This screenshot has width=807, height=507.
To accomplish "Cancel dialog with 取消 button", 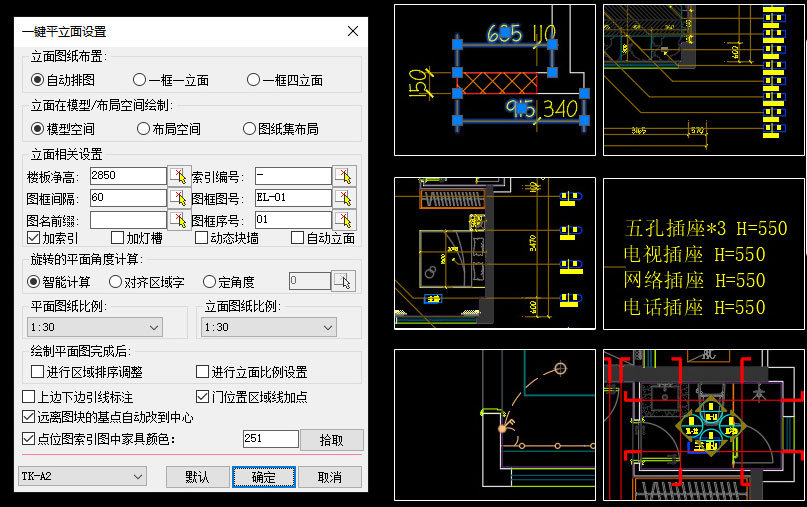I will click(x=330, y=477).
